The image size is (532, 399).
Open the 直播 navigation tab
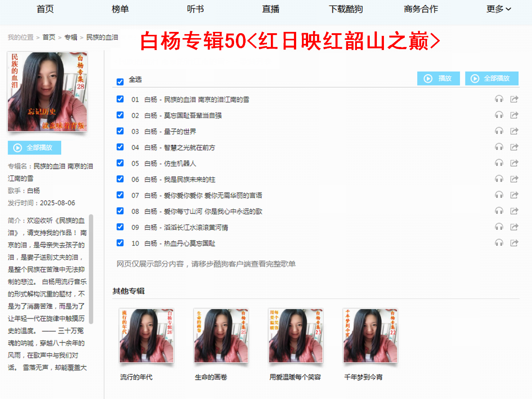pyautogui.click(x=270, y=9)
